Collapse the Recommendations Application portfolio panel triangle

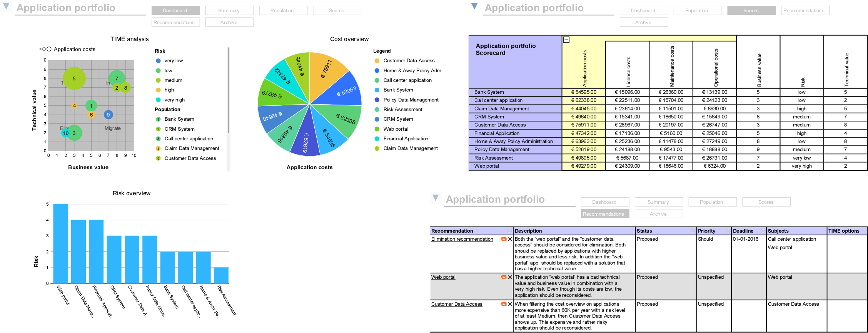pyautogui.click(x=436, y=198)
